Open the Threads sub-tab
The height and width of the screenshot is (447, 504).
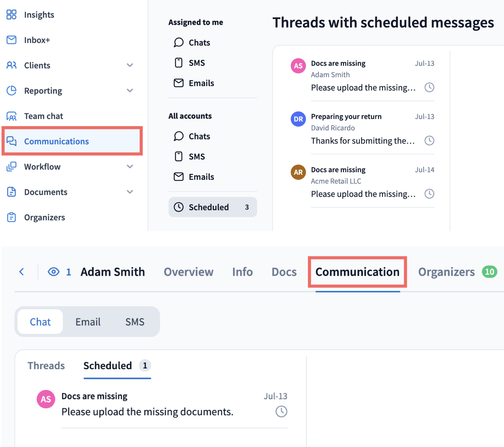(46, 365)
